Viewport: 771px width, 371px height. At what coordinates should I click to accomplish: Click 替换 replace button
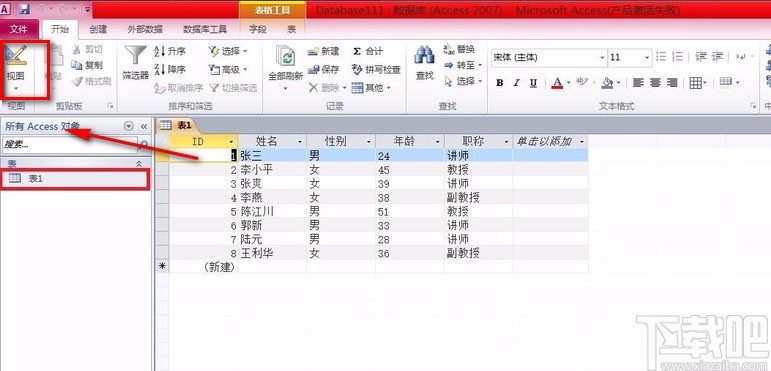pos(459,49)
